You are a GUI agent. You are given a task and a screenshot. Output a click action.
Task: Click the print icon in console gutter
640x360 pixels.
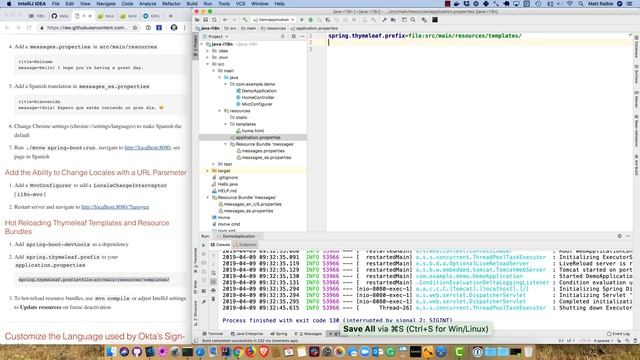pos(213,290)
